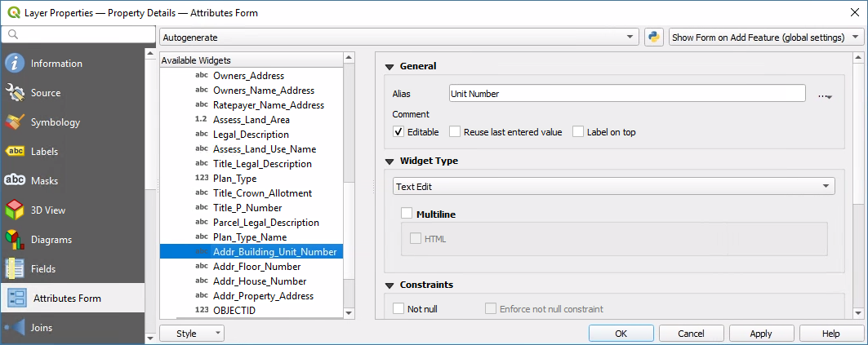
Task: Tick the Multiline checkbox
Action: click(407, 215)
